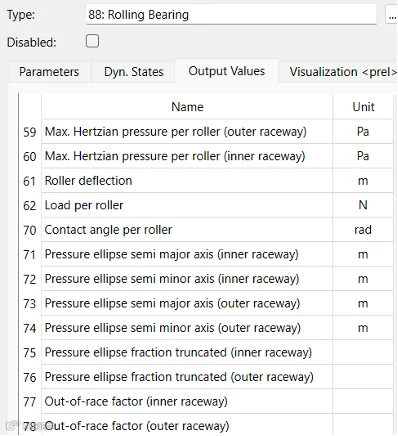398x436 pixels.
Task: Click row number 62 header cell
Action: pyautogui.click(x=30, y=205)
